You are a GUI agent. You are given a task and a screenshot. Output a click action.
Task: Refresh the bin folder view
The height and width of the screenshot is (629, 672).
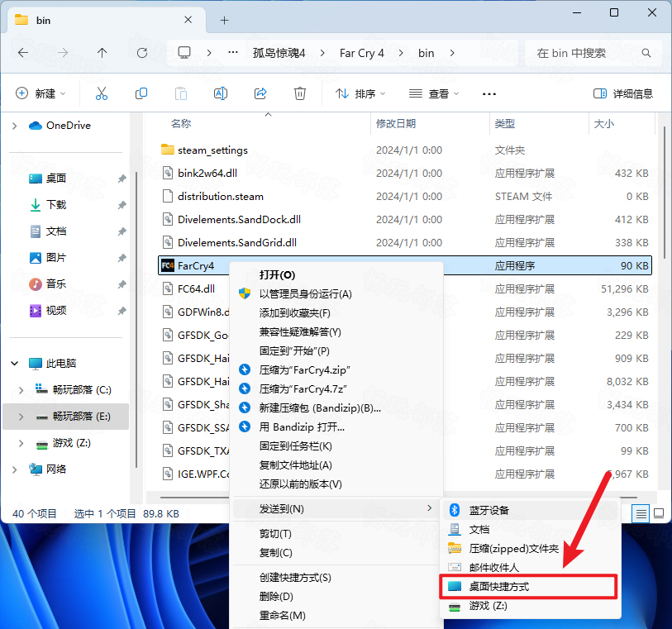pos(142,53)
